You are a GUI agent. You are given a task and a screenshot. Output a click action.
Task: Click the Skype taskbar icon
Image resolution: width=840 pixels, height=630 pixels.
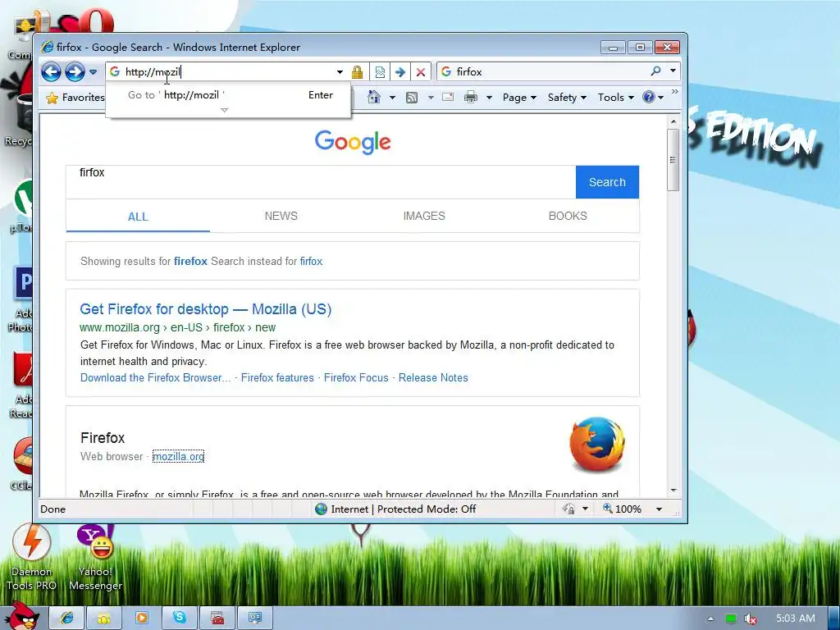180,618
